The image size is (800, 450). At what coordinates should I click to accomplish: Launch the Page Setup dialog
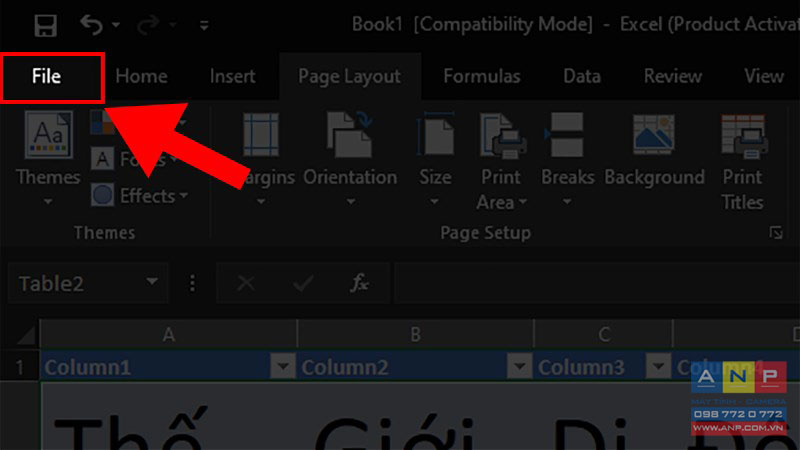(x=776, y=233)
